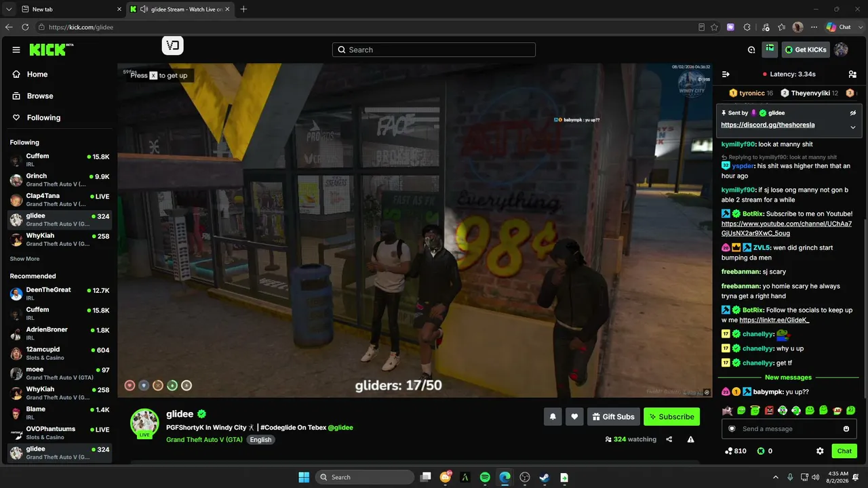Open BotRix linktr.ee/GlideK_ link
The image size is (868, 488).
click(774, 321)
